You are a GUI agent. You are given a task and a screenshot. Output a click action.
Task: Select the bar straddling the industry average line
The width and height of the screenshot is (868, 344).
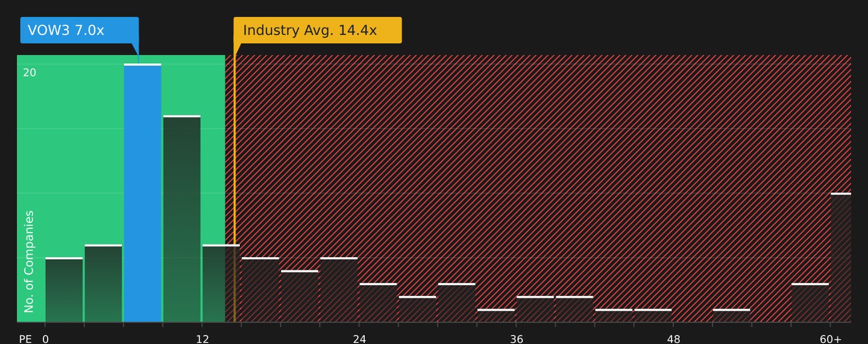pyautogui.click(x=221, y=284)
